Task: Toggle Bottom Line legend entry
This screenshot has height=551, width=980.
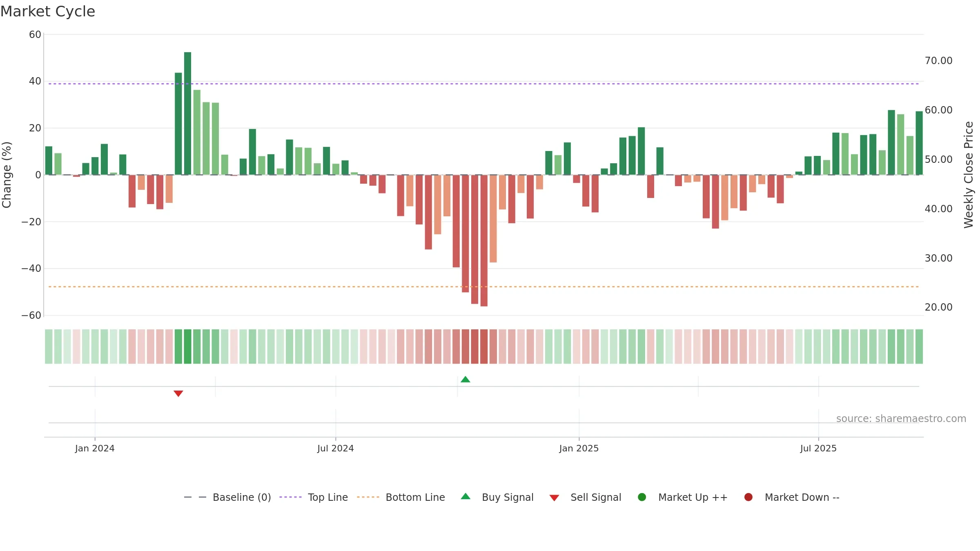Action: tap(401, 497)
